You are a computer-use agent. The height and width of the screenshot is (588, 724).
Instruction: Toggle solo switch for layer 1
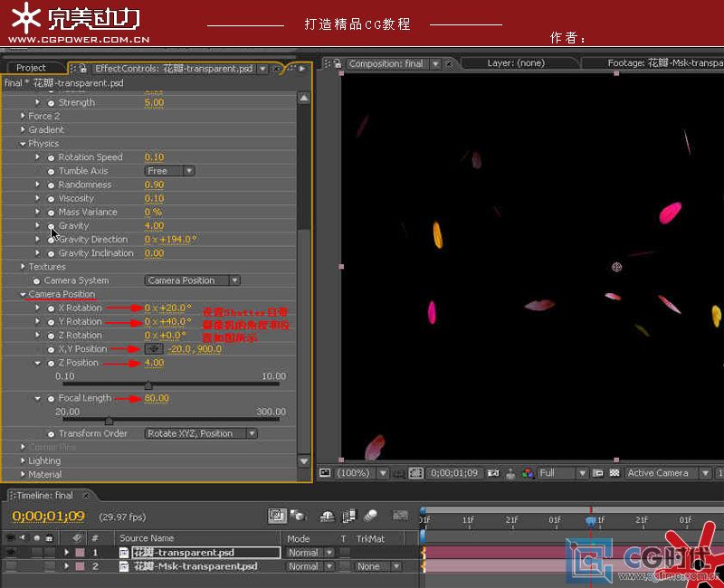tap(36, 553)
